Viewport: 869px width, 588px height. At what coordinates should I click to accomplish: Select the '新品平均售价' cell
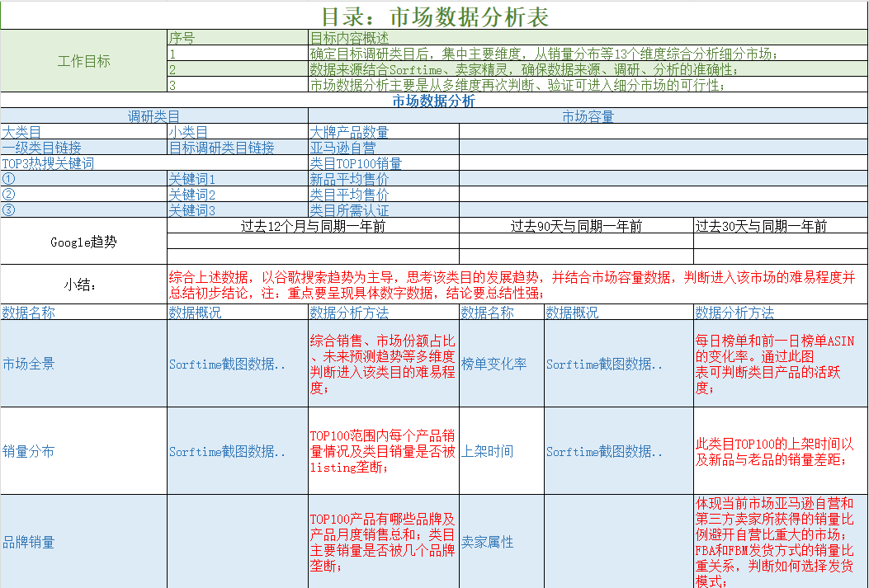pos(384,178)
